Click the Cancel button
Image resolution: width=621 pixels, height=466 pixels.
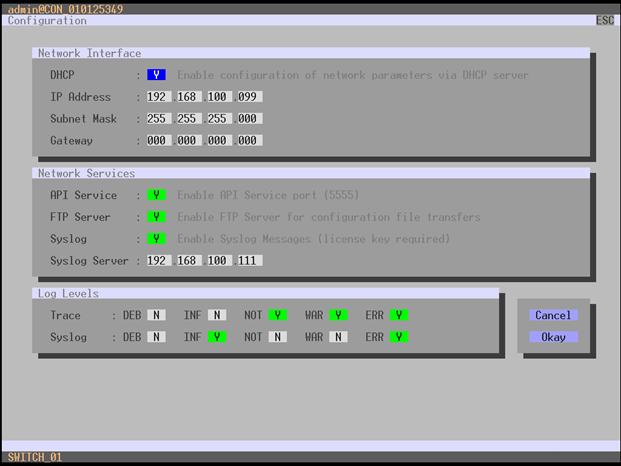(553, 315)
